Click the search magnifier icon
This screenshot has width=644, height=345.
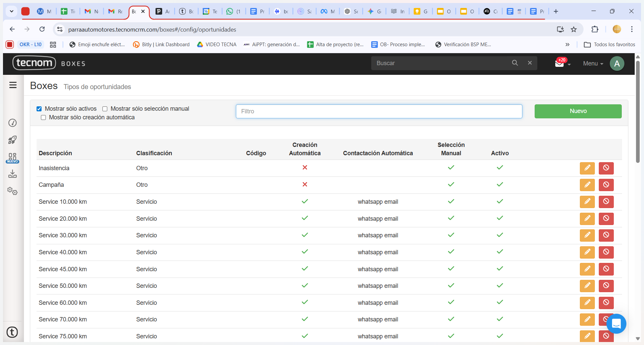515,63
